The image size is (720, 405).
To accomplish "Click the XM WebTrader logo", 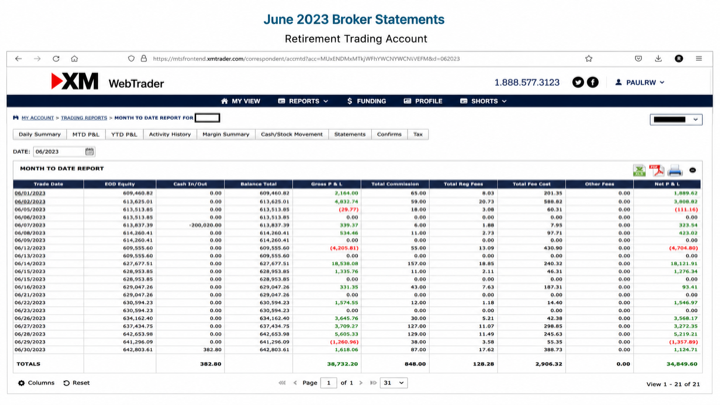I will click(108, 82).
